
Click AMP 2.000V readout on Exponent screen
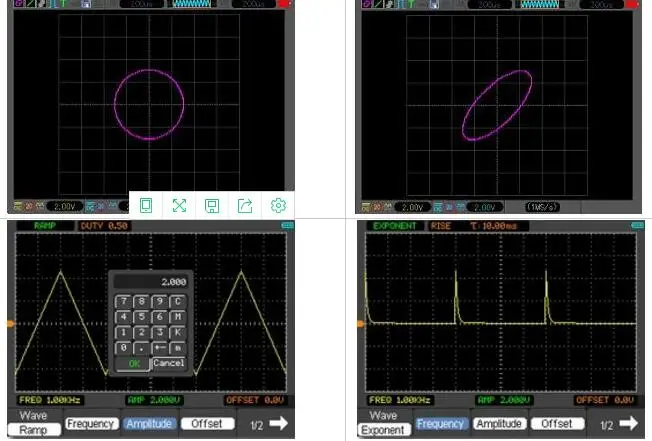click(504, 400)
